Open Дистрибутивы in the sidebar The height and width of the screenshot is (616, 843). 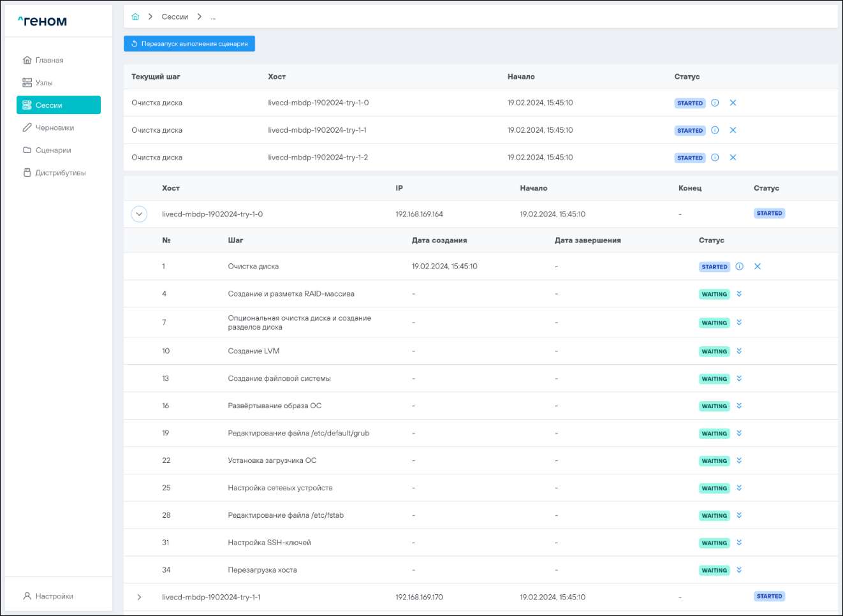point(60,173)
